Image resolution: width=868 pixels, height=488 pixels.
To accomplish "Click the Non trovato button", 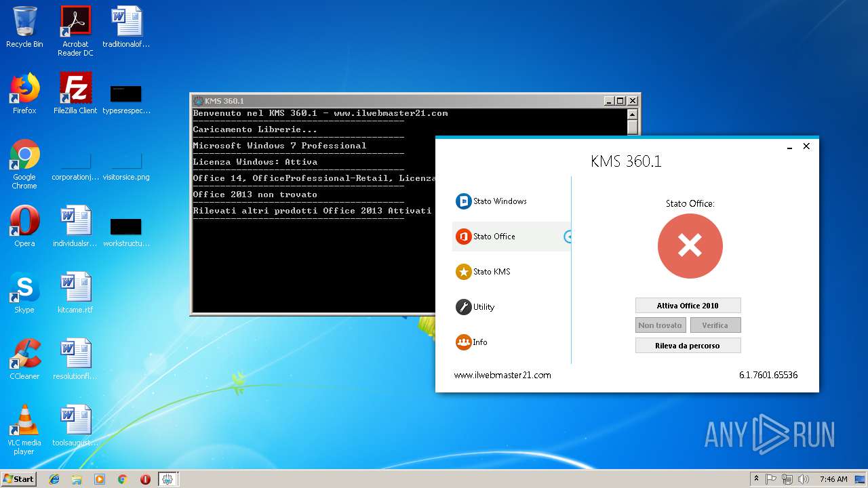I will click(x=660, y=325).
